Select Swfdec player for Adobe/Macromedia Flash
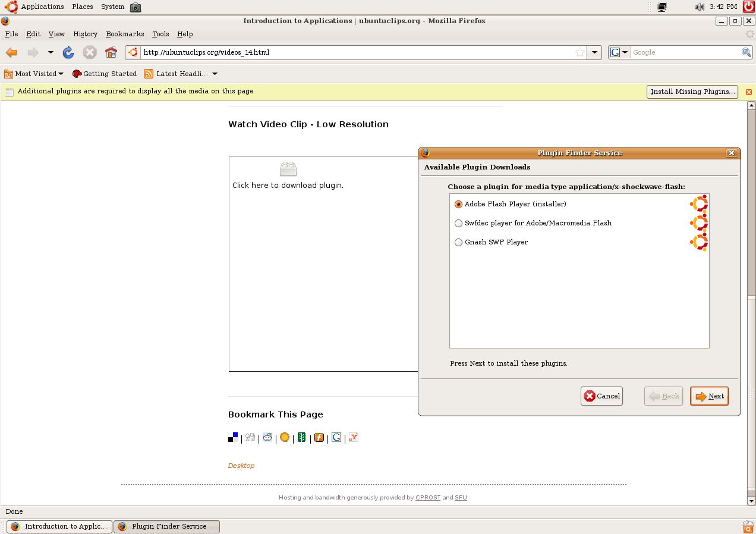 (458, 223)
